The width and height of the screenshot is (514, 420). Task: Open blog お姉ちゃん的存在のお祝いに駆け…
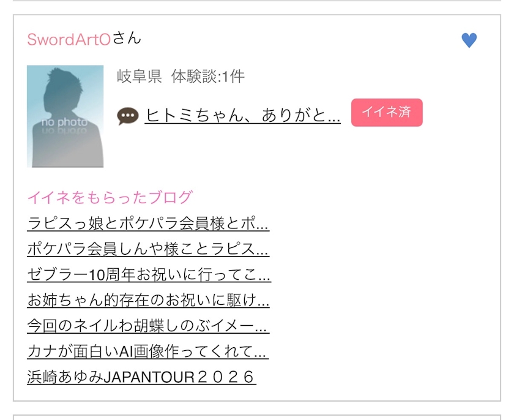point(148,301)
